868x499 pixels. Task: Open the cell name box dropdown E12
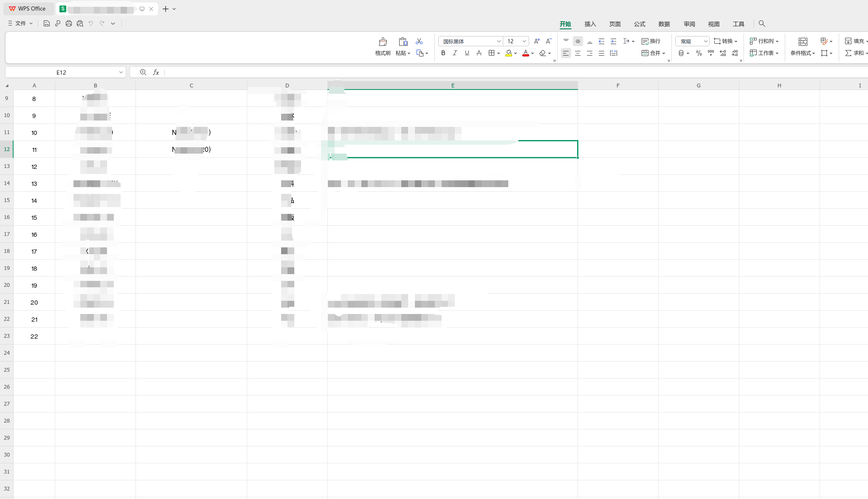121,73
